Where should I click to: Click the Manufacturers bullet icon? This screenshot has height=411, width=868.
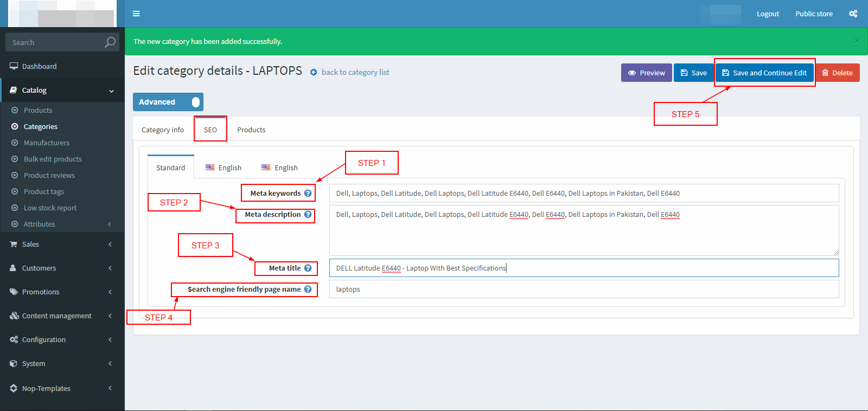click(15, 143)
